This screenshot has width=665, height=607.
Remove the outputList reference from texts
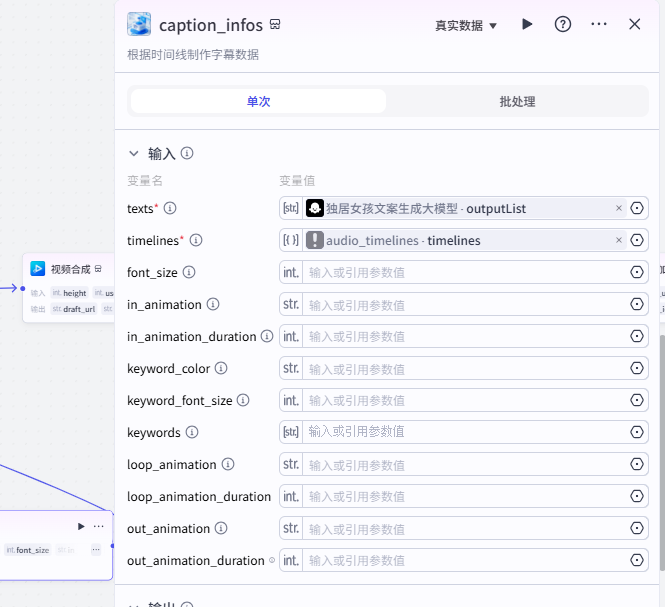(x=619, y=208)
